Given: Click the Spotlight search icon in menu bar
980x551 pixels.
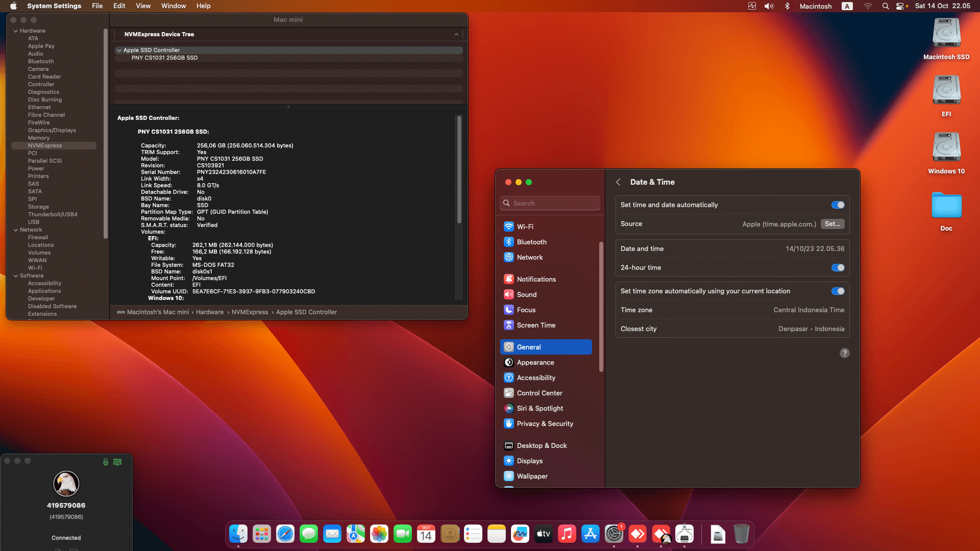Looking at the screenshot, I should 886,6.
